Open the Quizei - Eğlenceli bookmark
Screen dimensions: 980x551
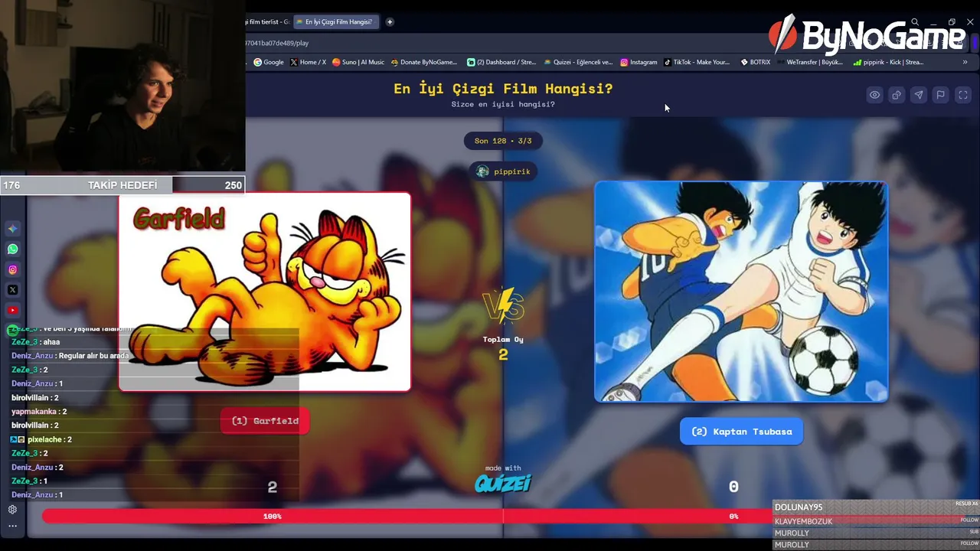pyautogui.click(x=578, y=62)
